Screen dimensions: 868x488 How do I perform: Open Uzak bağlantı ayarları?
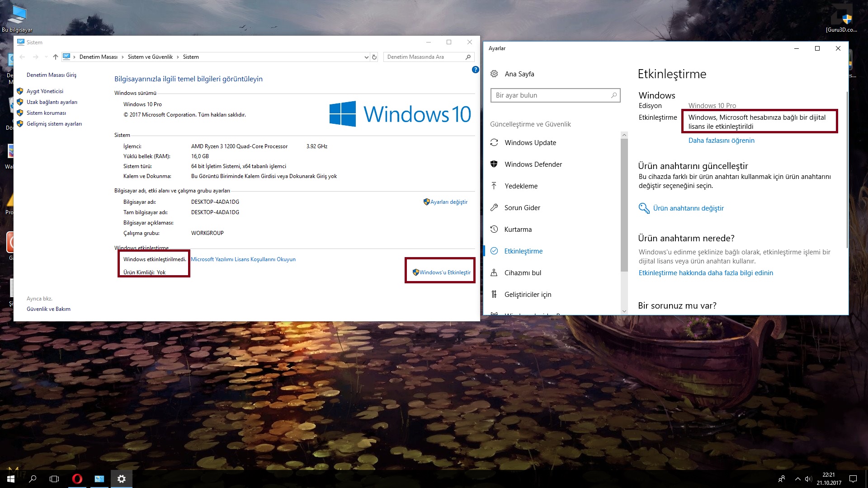(x=52, y=102)
